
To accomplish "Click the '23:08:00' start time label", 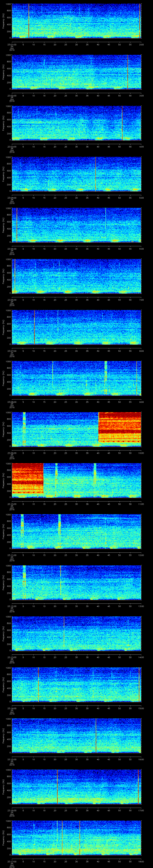I will (12, 402).
